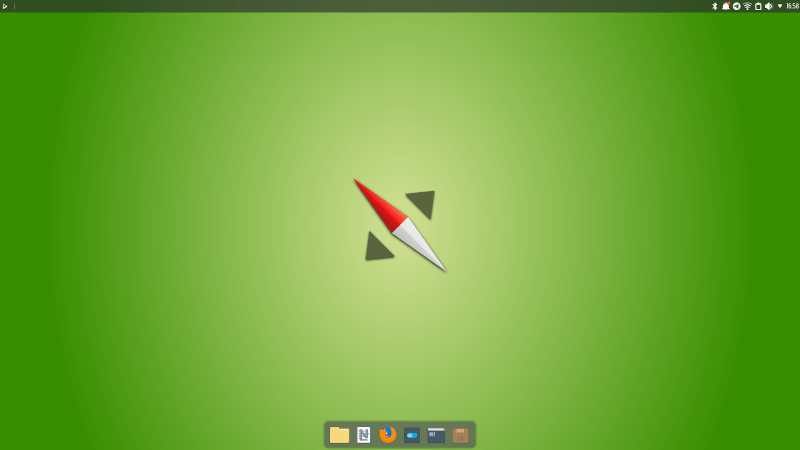
Task: Open the settings toggle app in the dock
Action: 412,435
